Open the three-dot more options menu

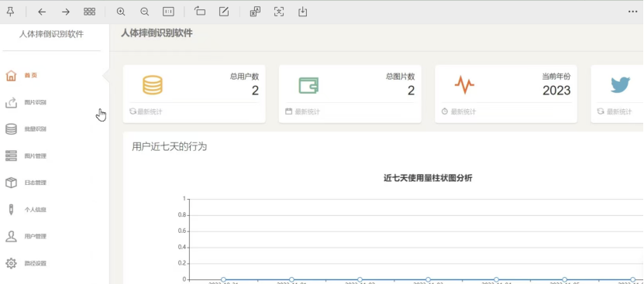click(633, 12)
